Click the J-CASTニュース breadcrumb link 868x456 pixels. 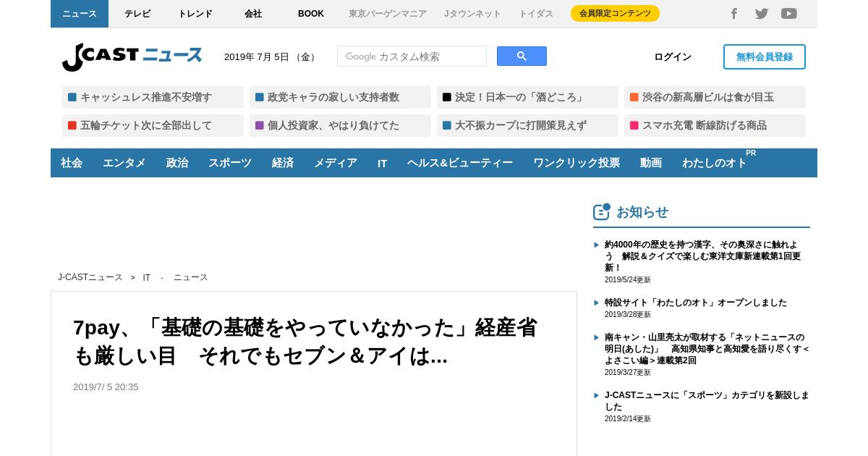click(90, 277)
